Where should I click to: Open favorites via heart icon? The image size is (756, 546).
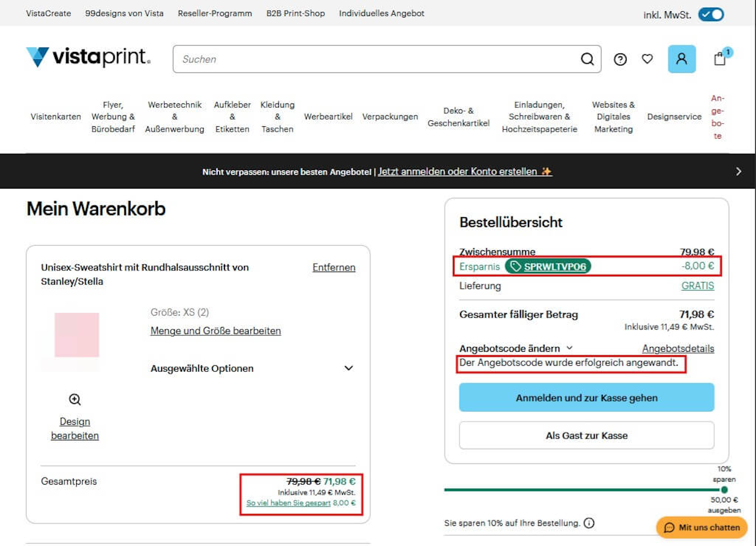pyautogui.click(x=647, y=59)
